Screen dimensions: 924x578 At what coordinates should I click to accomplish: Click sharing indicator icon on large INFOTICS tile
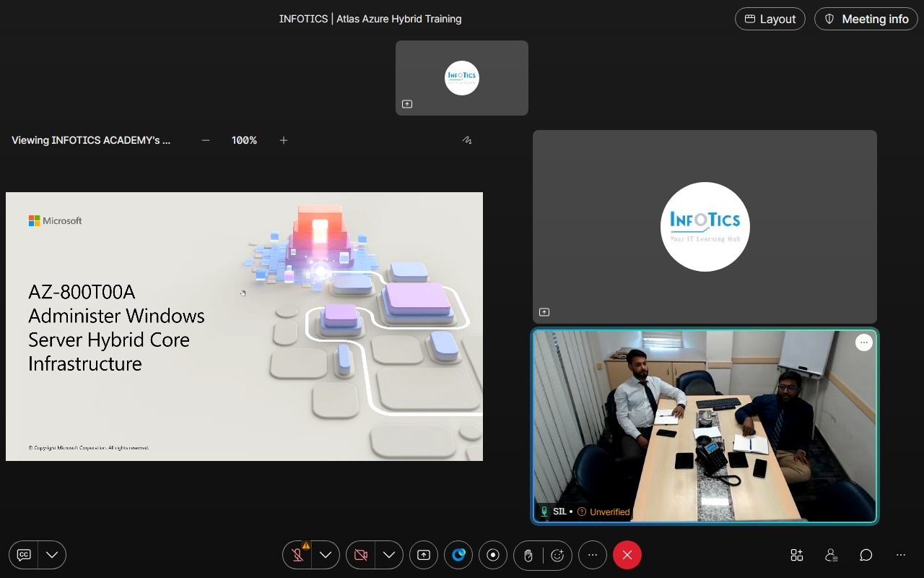pyautogui.click(x=544, y=312)
